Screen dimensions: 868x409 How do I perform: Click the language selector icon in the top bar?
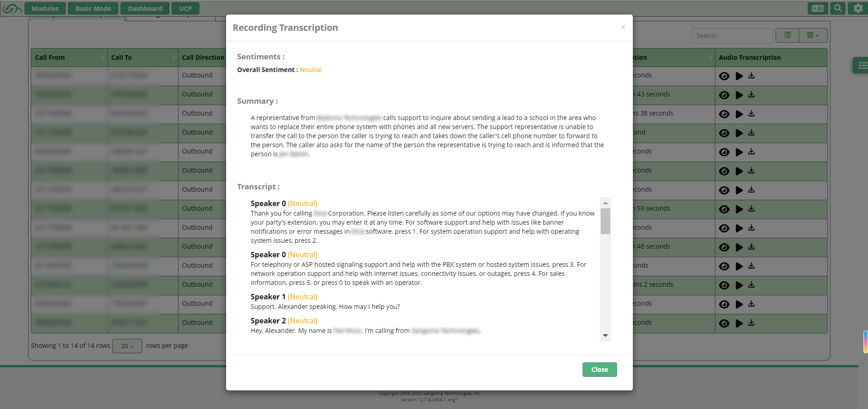pos(817,8)
